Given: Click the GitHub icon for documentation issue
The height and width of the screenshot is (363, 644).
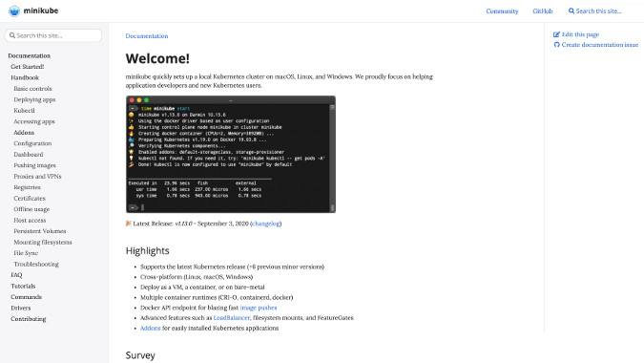Looking at the screenshot, I should point(556,45).
